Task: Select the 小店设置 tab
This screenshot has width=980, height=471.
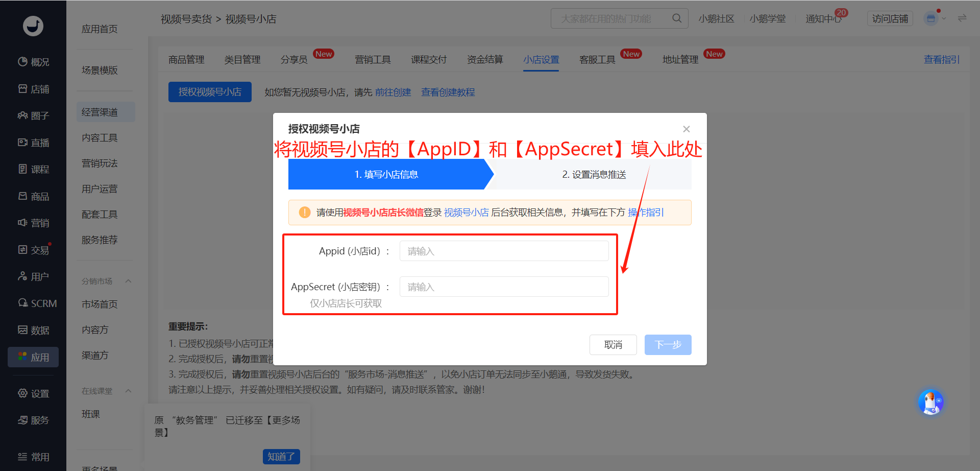Action: tap(541, 60)
